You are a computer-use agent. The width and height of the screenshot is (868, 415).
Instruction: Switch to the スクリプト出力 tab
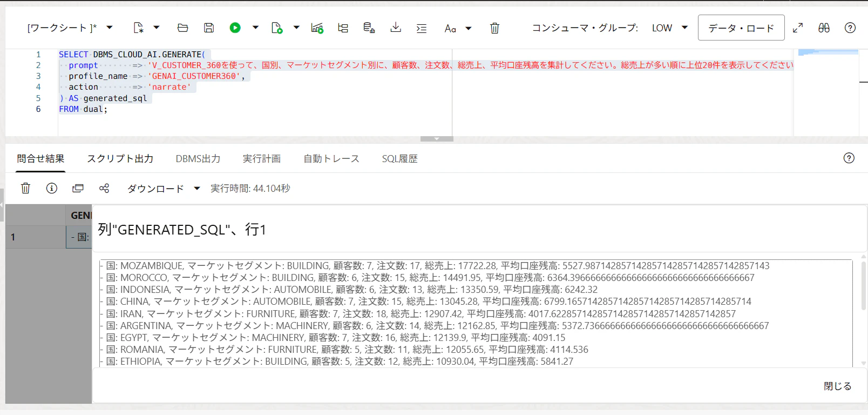(x=120, y=158)
